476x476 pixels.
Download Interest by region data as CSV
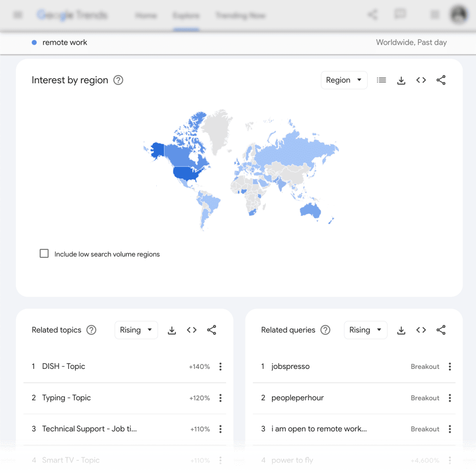point(401,80)
